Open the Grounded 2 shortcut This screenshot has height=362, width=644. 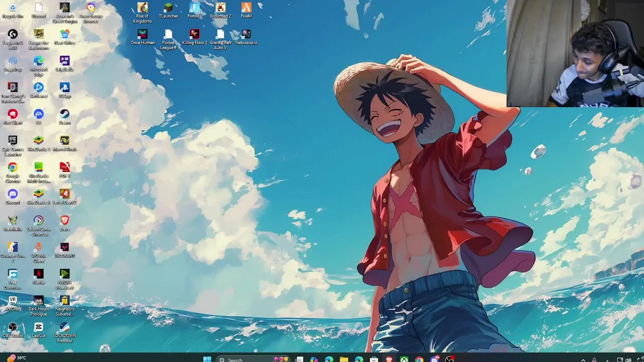(x=220, y=11)
